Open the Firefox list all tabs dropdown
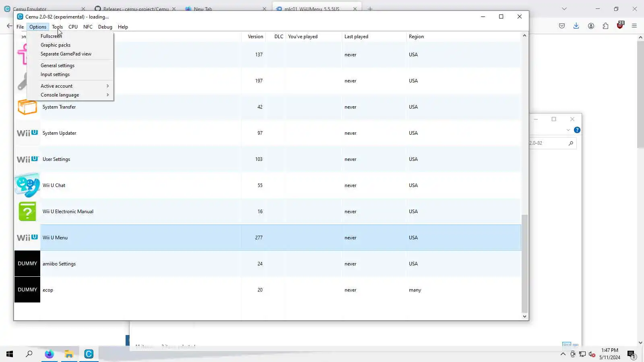This screenshot has height=362, width=644. 564,9
